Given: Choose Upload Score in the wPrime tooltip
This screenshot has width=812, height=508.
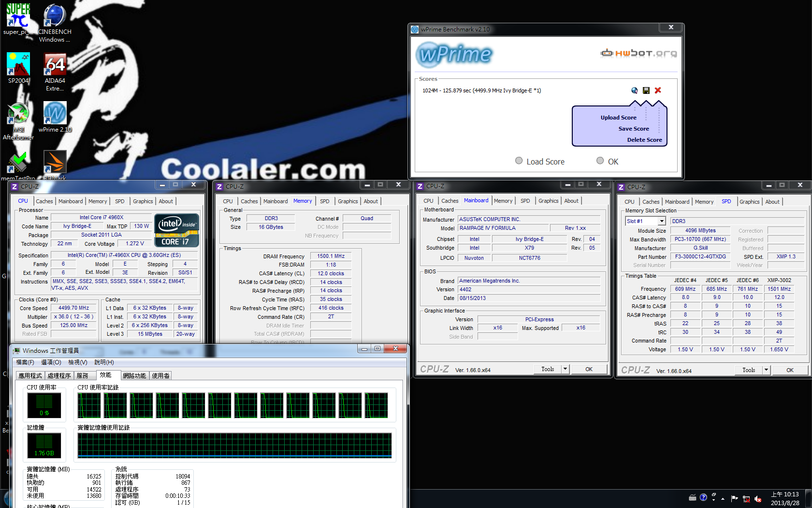Looking at the screenshot, I should pyautogui.click(x=618, y=118).
